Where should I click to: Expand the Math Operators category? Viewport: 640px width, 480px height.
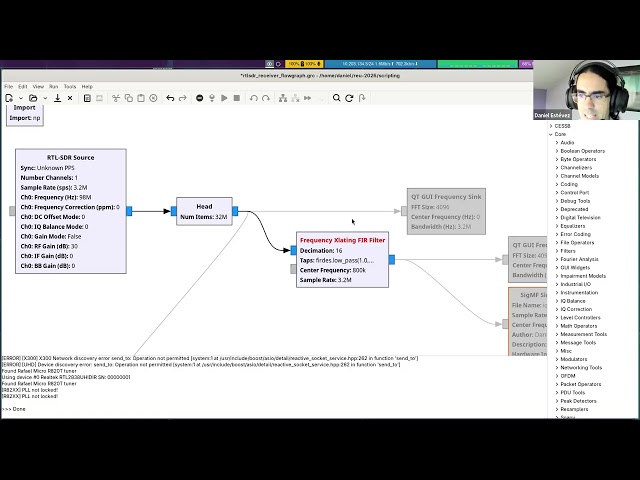tap(557, 326)
